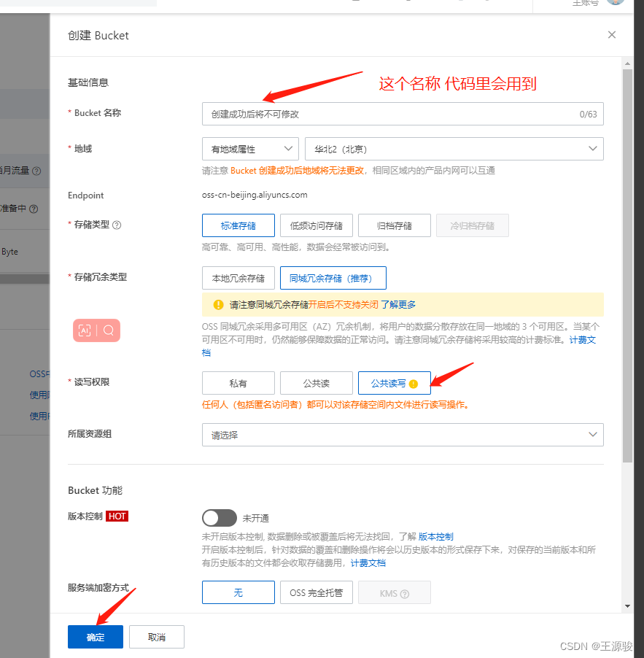Toggle the 版本控制 switch
Screen dimensions: 644x658
click(x=219, y=518)
